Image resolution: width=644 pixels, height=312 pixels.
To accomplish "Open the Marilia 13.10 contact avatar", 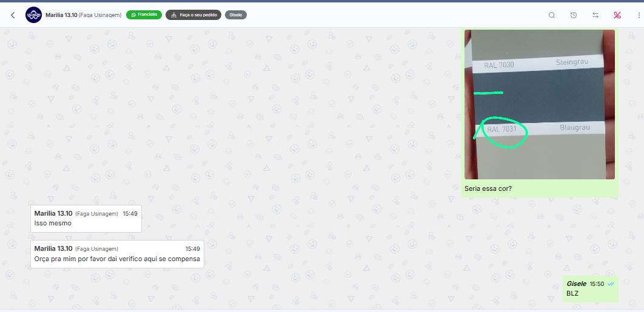I will point(33,15).
